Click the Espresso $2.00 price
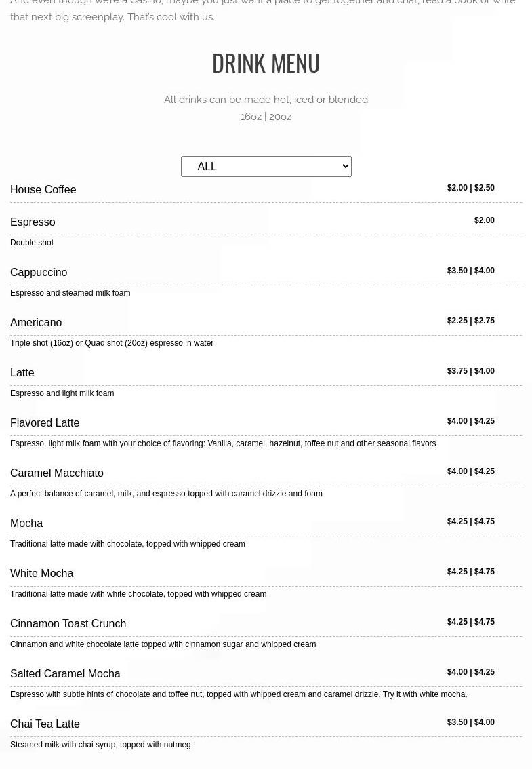This screenshot has width=532, height=769. 485,220
